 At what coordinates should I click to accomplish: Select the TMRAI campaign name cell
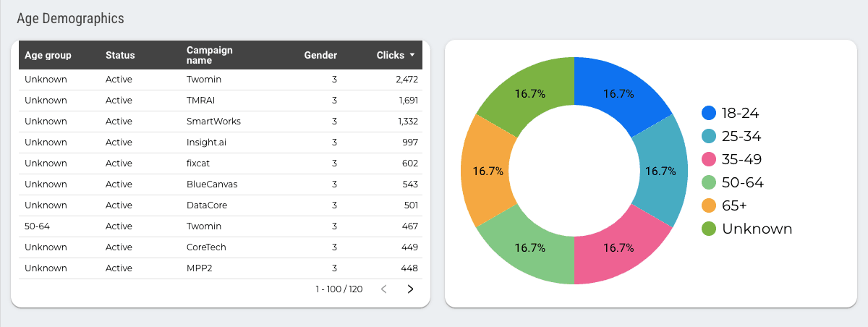click(201, 100)
